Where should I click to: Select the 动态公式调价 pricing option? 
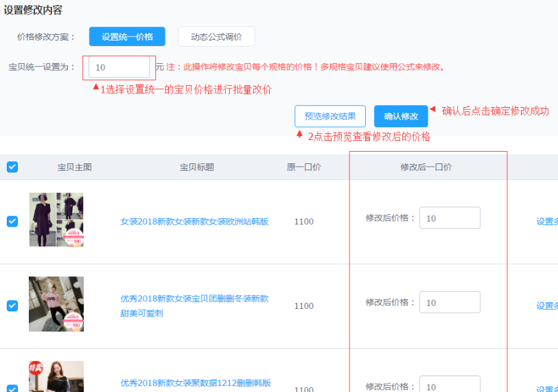[216, 37]
